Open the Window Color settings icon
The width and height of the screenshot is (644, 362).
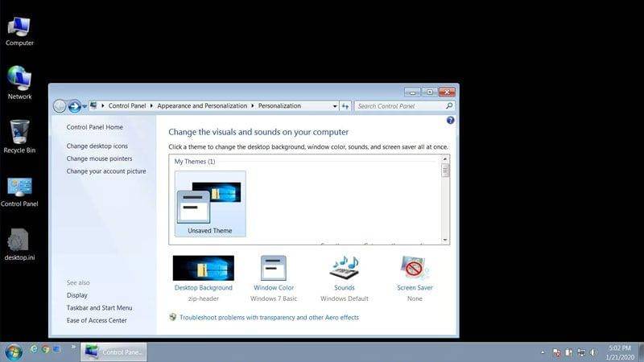coord(274,268)
